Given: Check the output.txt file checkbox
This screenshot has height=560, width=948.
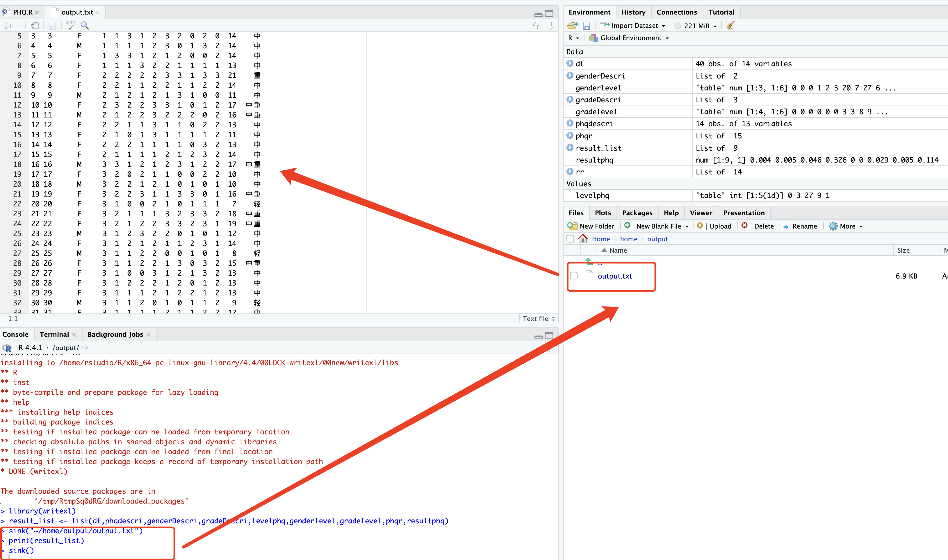Looking at the screenshot, I should pos(574,275).
